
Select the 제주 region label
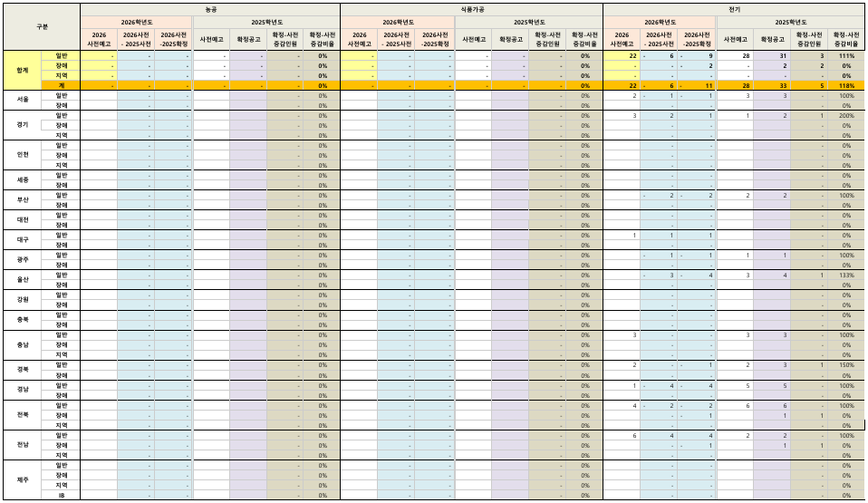(x=22, y=479)
